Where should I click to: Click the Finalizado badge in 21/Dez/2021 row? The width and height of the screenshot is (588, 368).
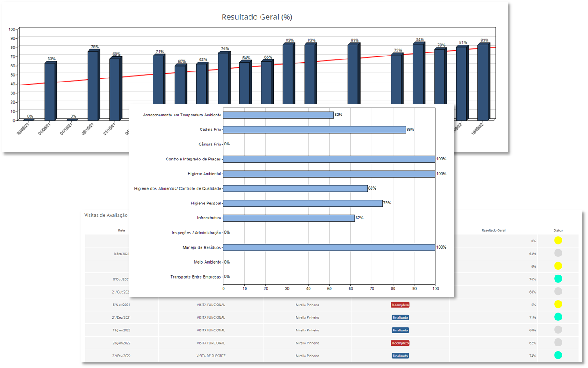pyautogui.click(x=400, y=317)
